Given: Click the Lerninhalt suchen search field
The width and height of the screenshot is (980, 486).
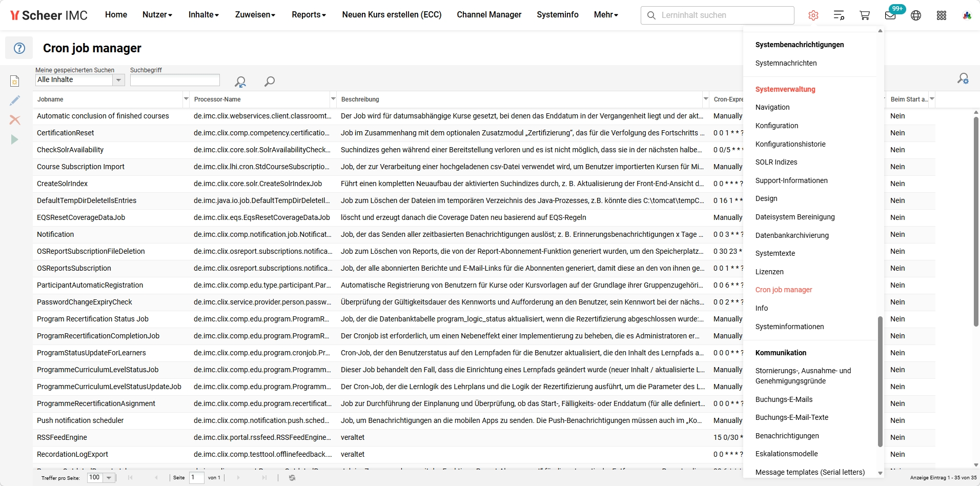Looking at the screenshot, I should (717, 15).
